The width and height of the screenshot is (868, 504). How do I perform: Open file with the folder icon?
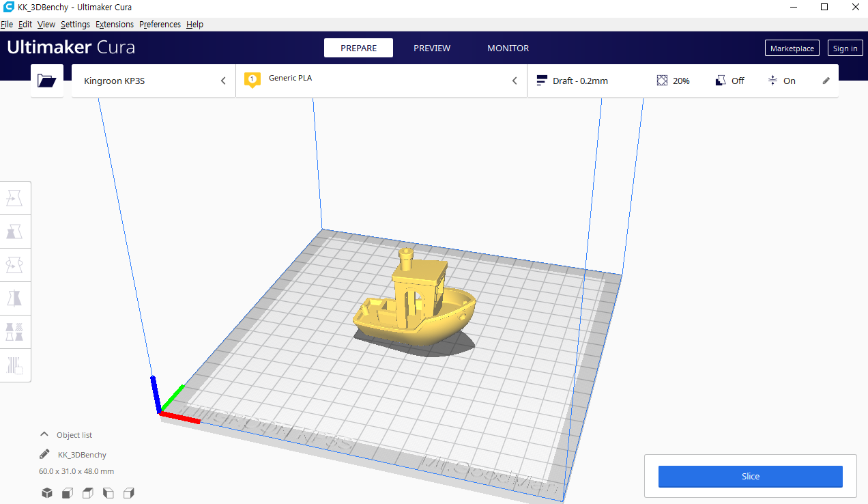click(46, 81)
